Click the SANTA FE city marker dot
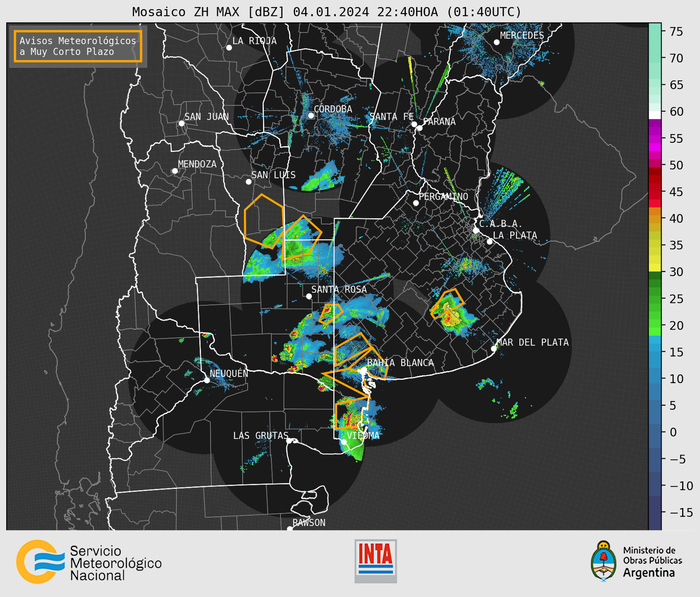The image size is (700, 597). (x=414, y=124)
